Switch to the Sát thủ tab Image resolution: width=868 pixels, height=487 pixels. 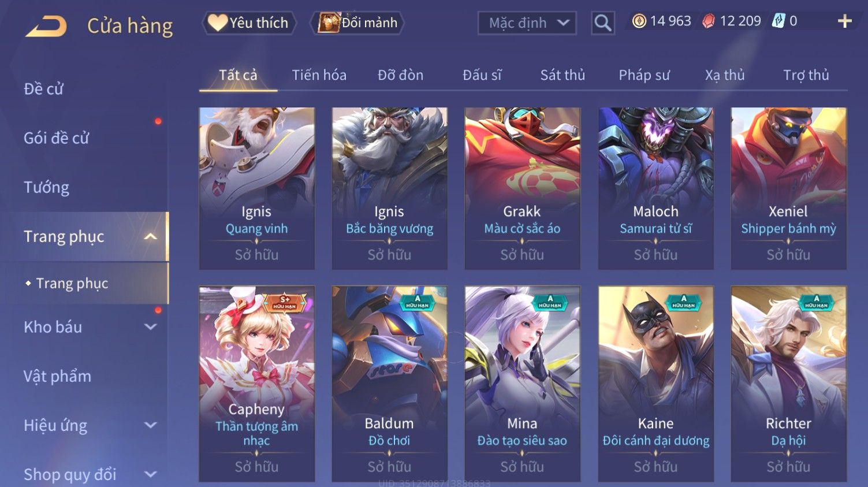pyautogui.click(x=562, y=75)
